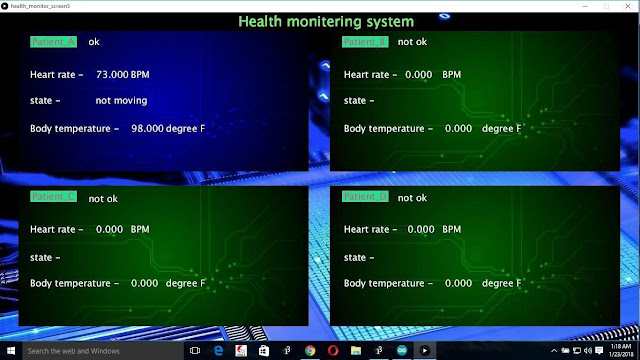Click the Patient_A label
640x360 pixels.
(53, 42)
